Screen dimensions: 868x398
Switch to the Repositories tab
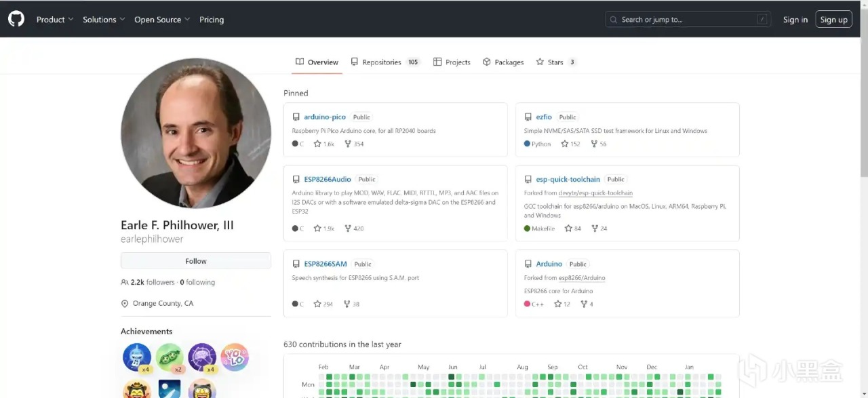384,62
